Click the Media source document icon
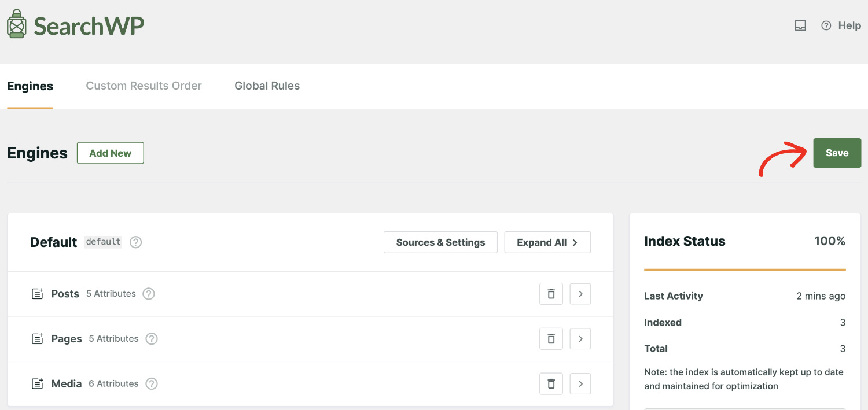The width and height of the screenshot is (868, 410). coord(37,383)
